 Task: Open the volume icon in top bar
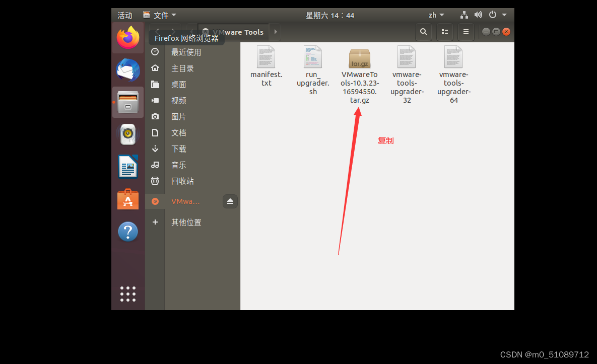[x=478, y=15]
